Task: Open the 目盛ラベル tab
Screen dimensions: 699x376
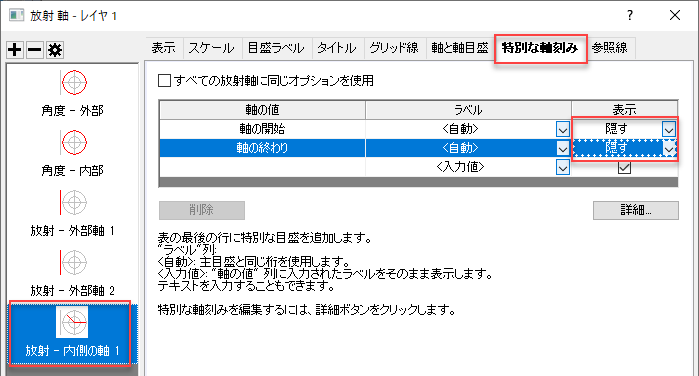Action: click(x=276, y=48)
